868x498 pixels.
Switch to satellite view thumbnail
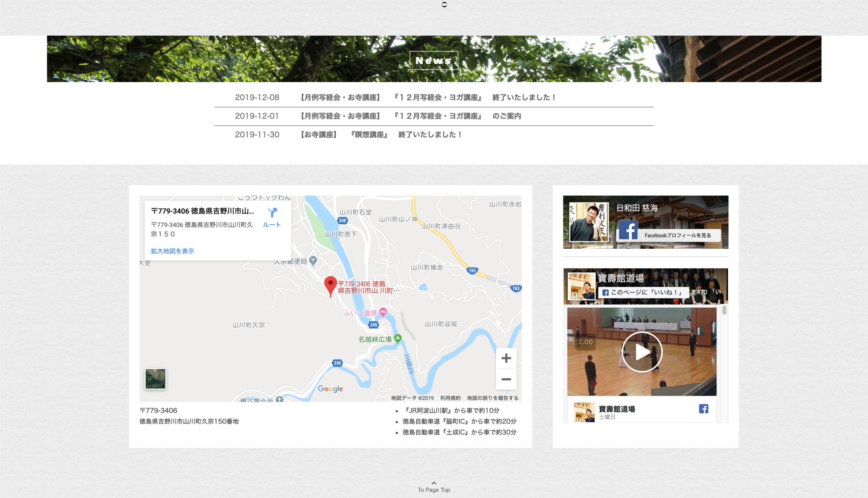(155, 379)
